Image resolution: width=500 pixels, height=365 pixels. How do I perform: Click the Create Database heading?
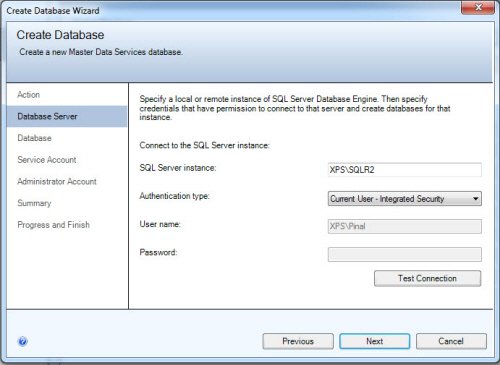click(x=60, y=35)
